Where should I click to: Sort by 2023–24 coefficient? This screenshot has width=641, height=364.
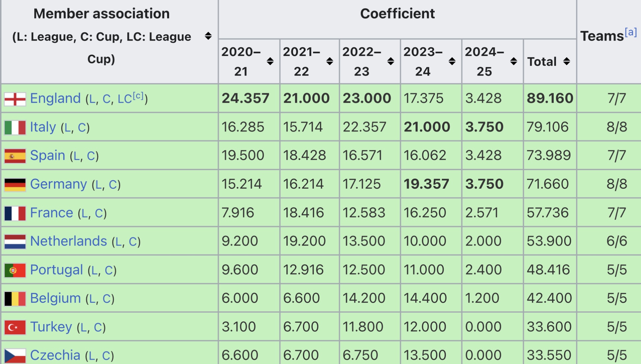click(452, 61)
